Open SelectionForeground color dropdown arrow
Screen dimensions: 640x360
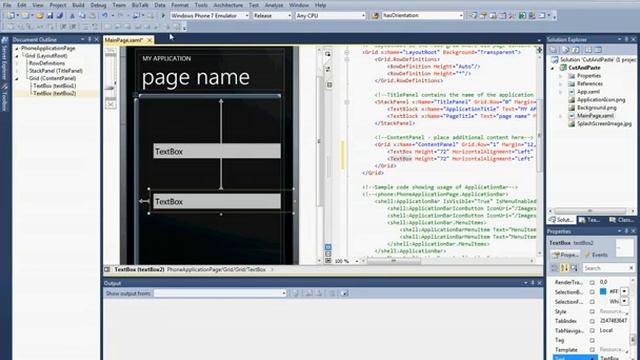(624, 301)
